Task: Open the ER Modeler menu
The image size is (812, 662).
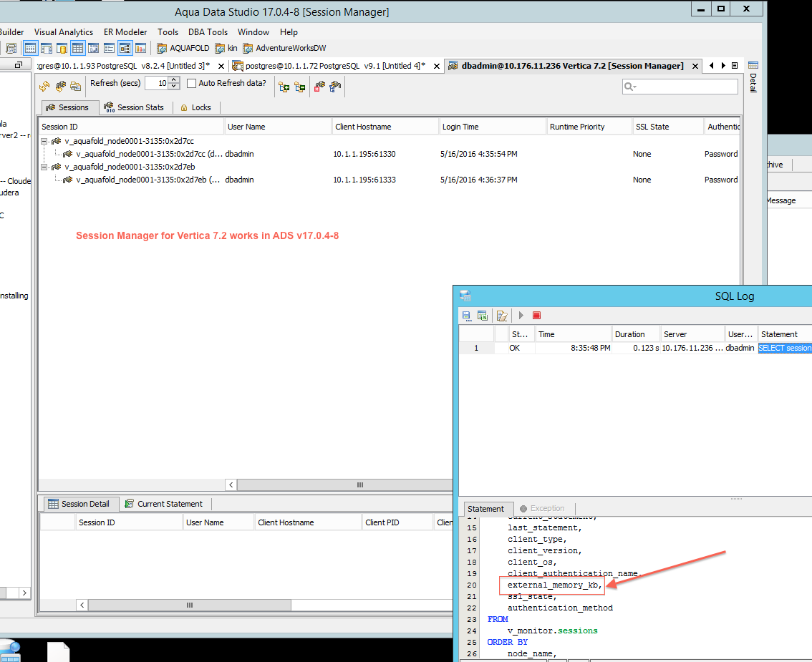Action: coord(125,32)
